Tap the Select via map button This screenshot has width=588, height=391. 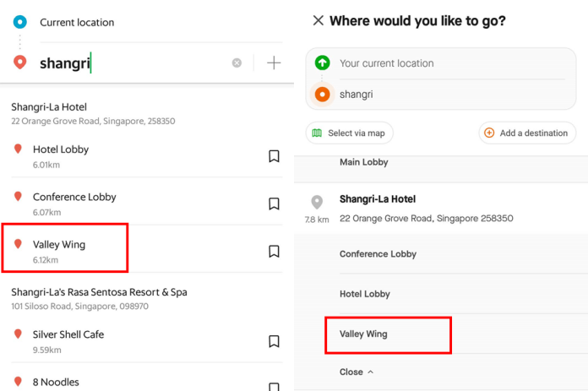point(349,133)
